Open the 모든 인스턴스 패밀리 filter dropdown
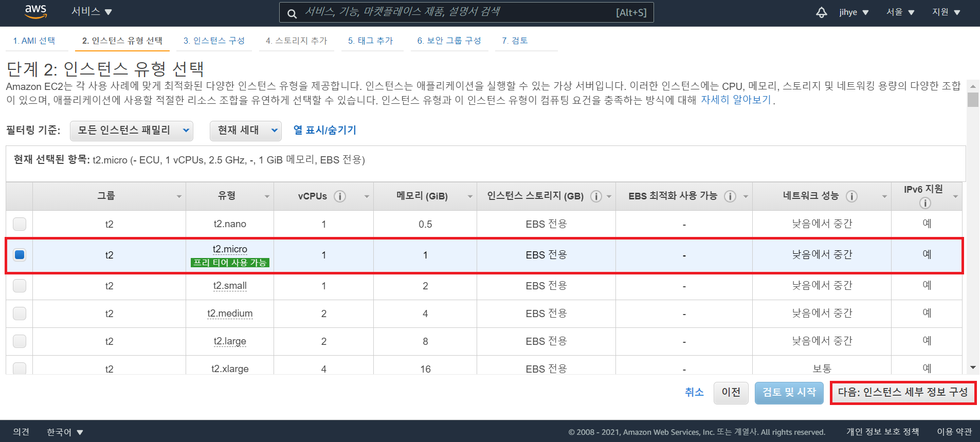Image resolution: width=980 pixels, height=442 pixels. coord(132,131)
